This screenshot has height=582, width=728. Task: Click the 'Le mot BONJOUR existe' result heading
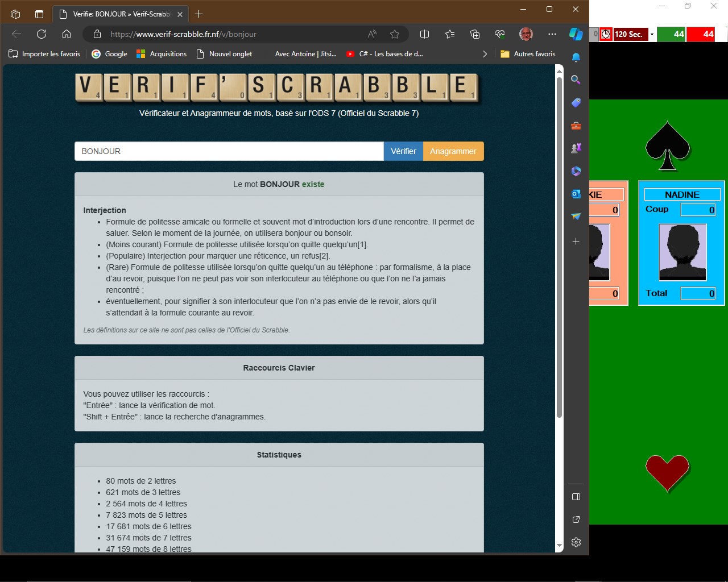279,184
